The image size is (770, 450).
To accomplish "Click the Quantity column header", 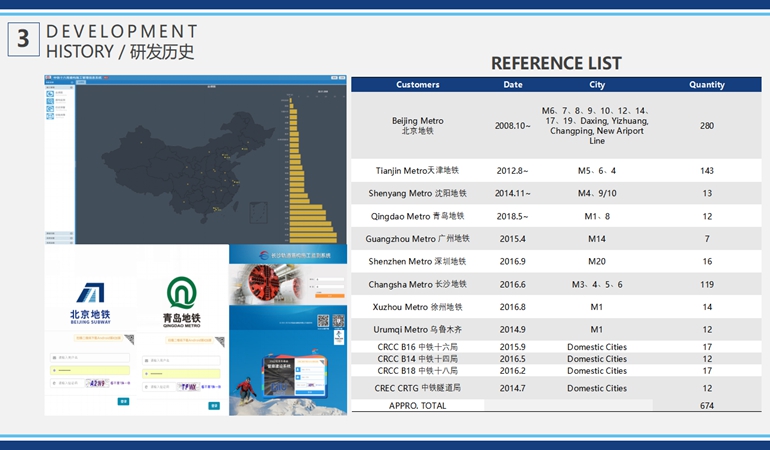I will click(707, 84).
